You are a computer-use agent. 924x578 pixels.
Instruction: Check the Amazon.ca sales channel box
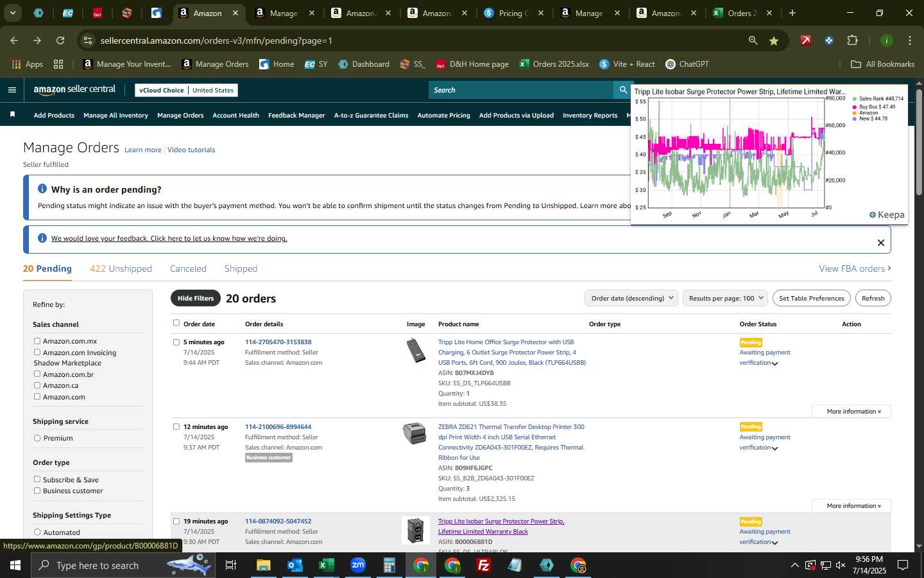37,385
